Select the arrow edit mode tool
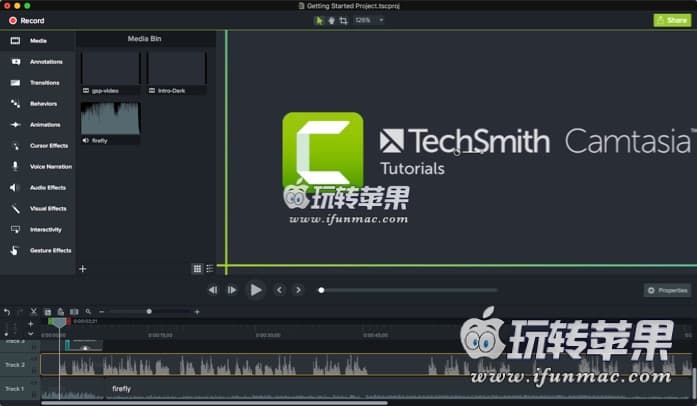Viewport: 697px width, 406px height. point(319,20)
